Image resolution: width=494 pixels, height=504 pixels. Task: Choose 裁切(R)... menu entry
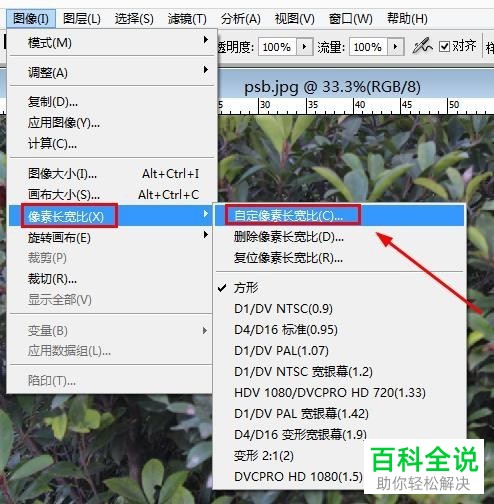tap(112, 279)
